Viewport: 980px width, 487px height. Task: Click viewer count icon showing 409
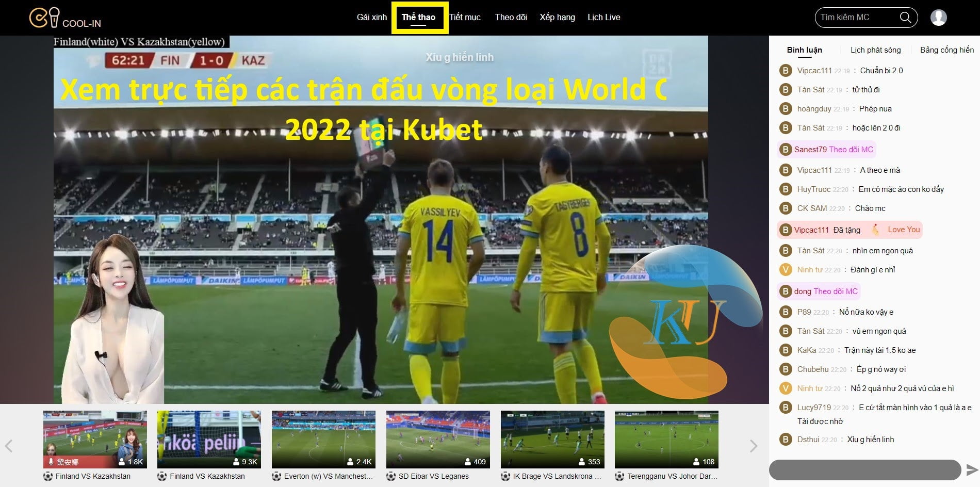point(468,462)
